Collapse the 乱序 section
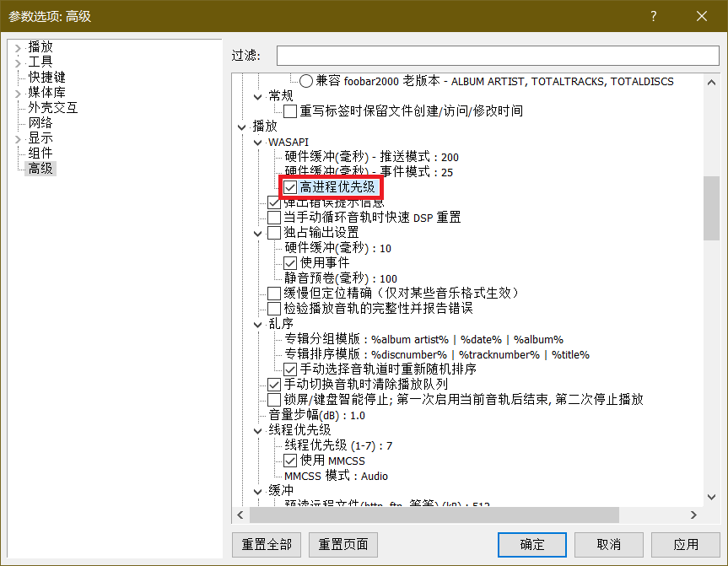The height and width of the screenshot is (566, 728). point(257,324)
